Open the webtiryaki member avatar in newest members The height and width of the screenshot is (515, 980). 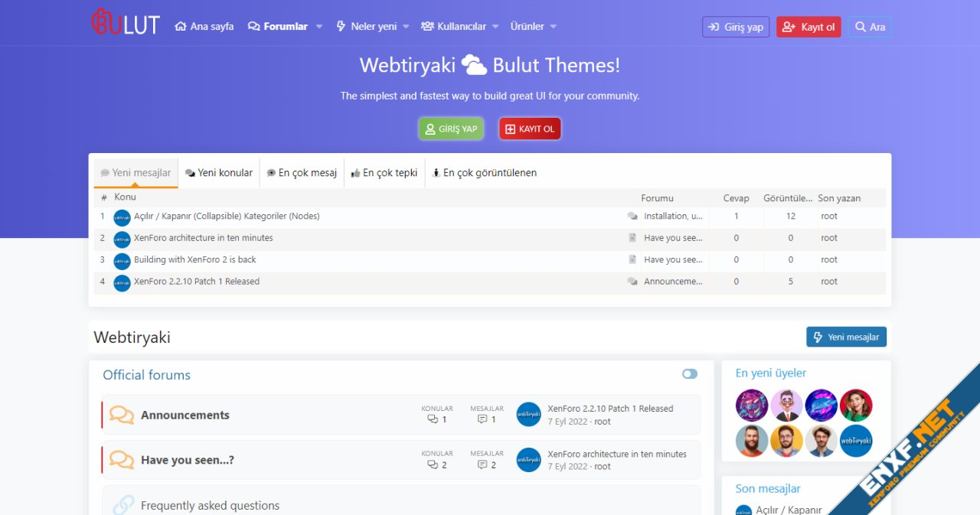856,442
